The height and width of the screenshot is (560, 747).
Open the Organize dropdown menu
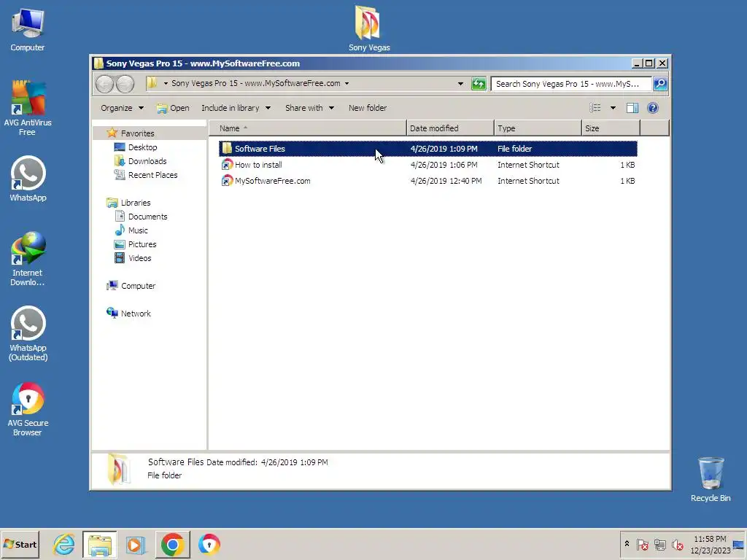[122, 108]
